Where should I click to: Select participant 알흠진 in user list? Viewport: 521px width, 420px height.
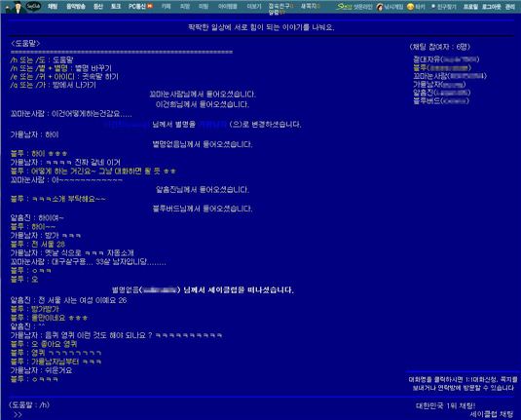(x=441, y=93)
